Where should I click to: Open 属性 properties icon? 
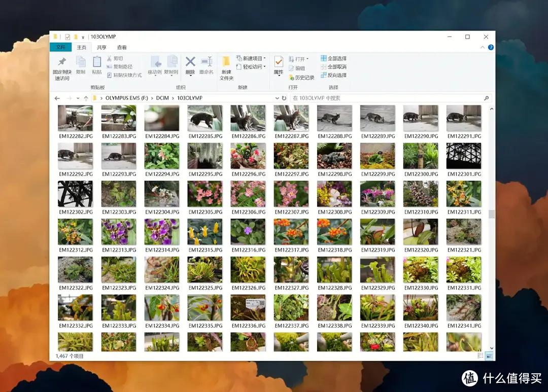click(279, 62)
